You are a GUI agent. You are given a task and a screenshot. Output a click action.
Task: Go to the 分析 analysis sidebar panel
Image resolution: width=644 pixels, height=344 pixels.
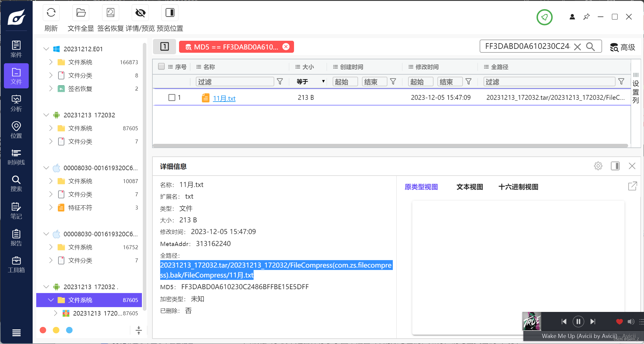16,103
